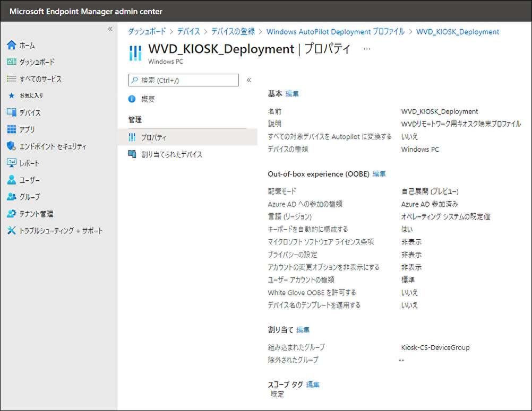Collapse the main left navigation with double chevron
Viewport: 532px width, 411px height.
point(110,29)
